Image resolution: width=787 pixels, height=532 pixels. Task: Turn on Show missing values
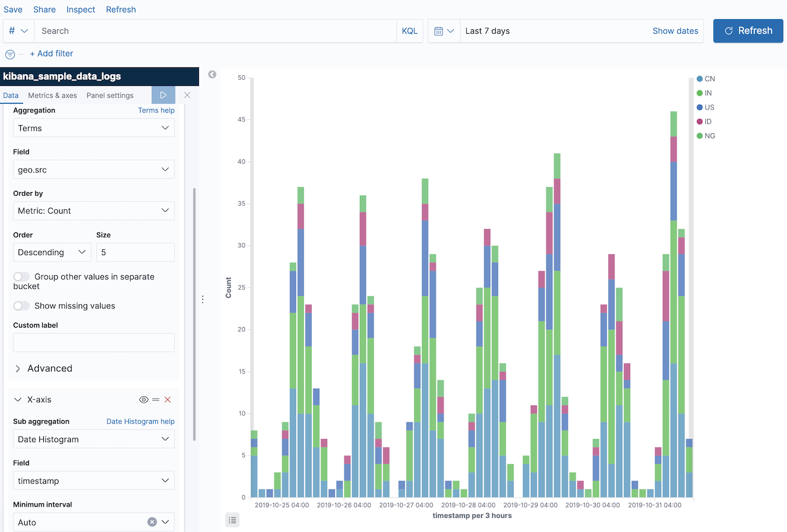(21, 306)
